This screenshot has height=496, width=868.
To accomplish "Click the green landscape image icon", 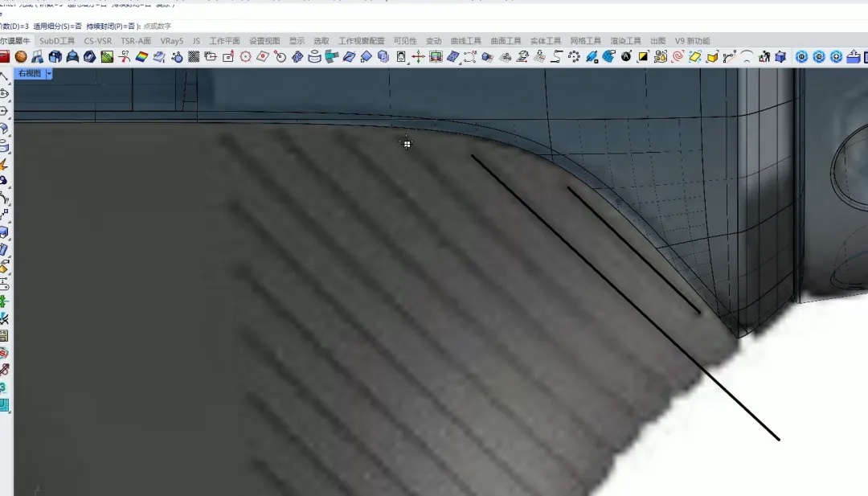I will tap(107, 56).
